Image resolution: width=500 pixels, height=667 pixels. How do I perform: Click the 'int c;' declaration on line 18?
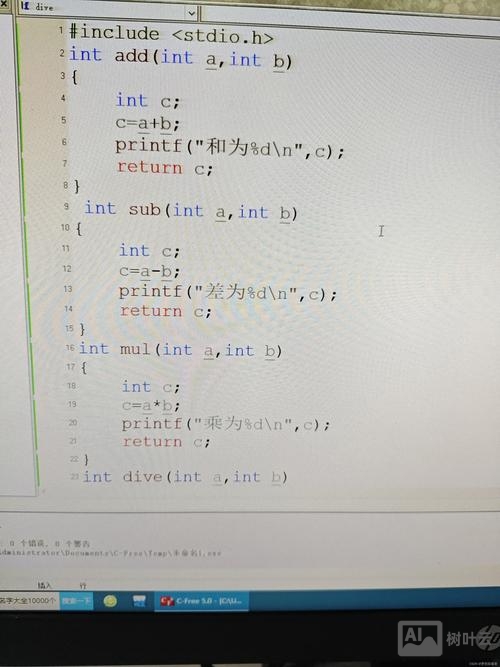click(151, 387)
